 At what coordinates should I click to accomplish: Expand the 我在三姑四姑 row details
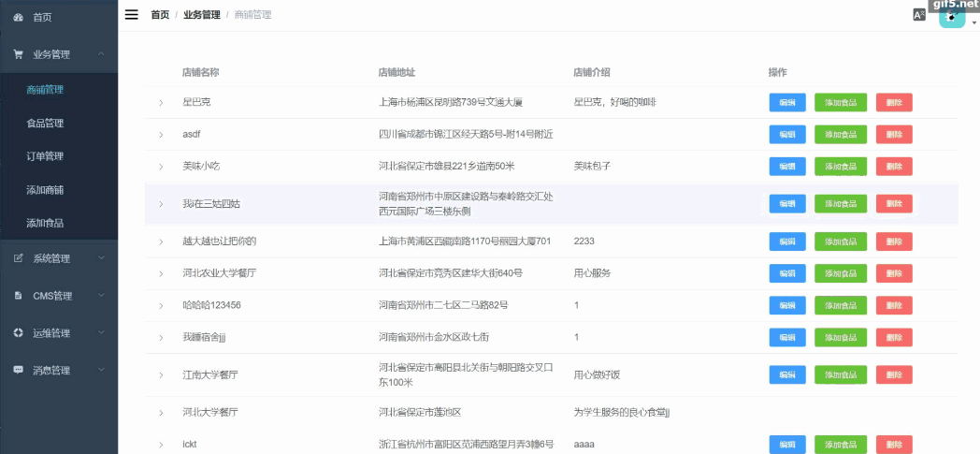(161, 204)
